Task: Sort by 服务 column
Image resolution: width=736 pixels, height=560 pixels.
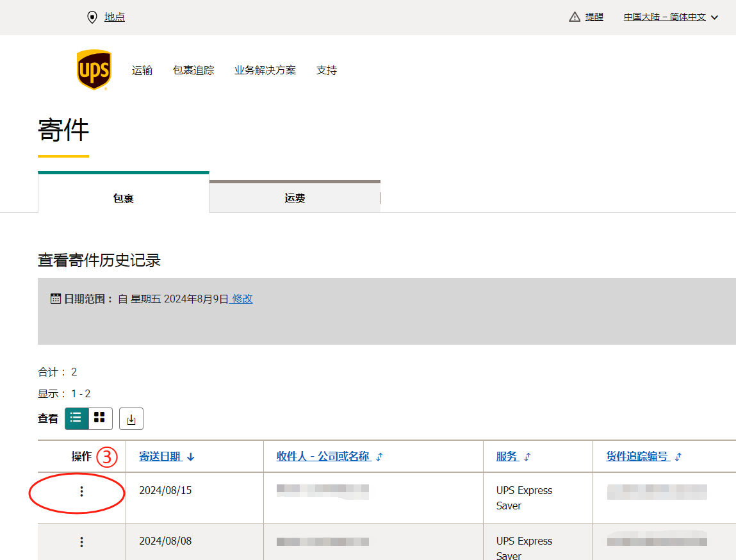Action: tap(507, 456)
